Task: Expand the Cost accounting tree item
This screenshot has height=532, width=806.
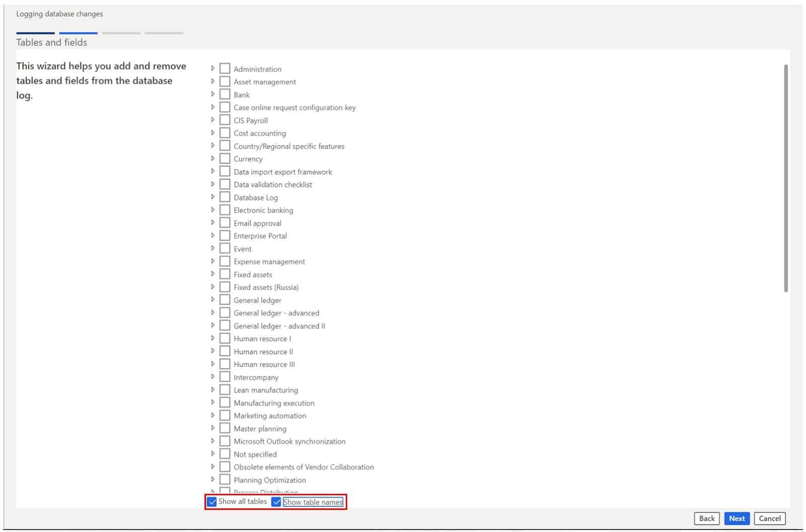Action: tap(214, 132)
